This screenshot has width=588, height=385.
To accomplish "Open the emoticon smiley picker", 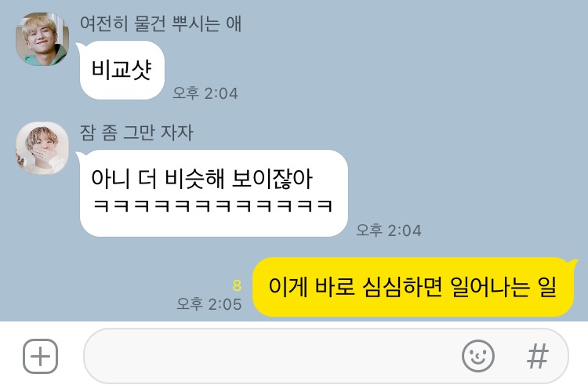I will pos(477,356).
